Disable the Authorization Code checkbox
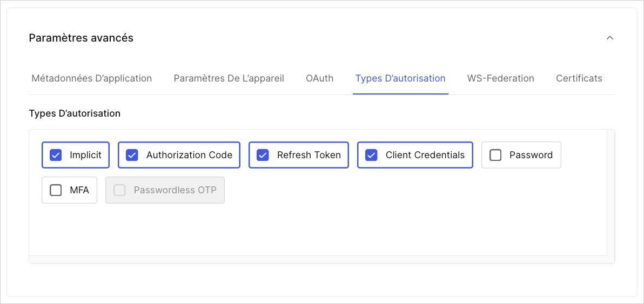 point(132,155)
